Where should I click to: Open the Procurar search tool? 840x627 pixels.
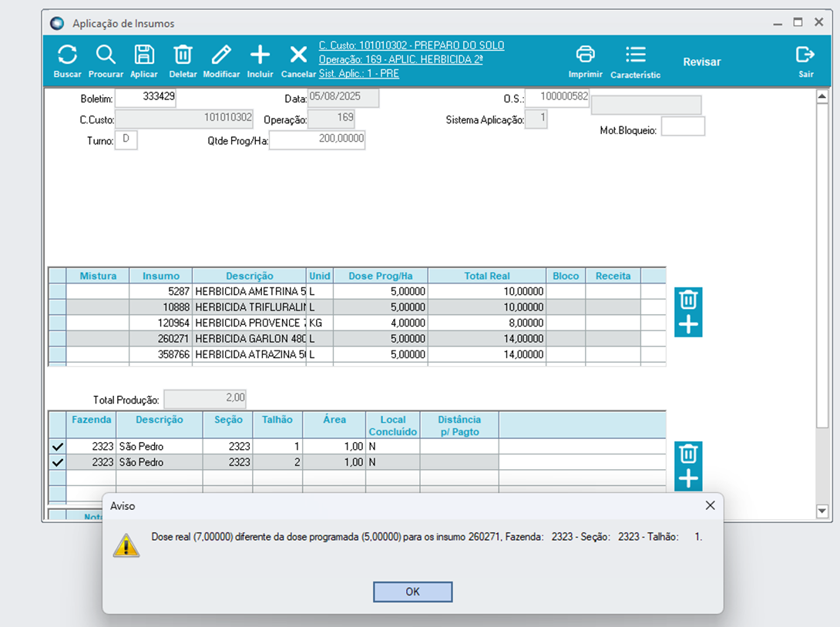coord(106,55)
